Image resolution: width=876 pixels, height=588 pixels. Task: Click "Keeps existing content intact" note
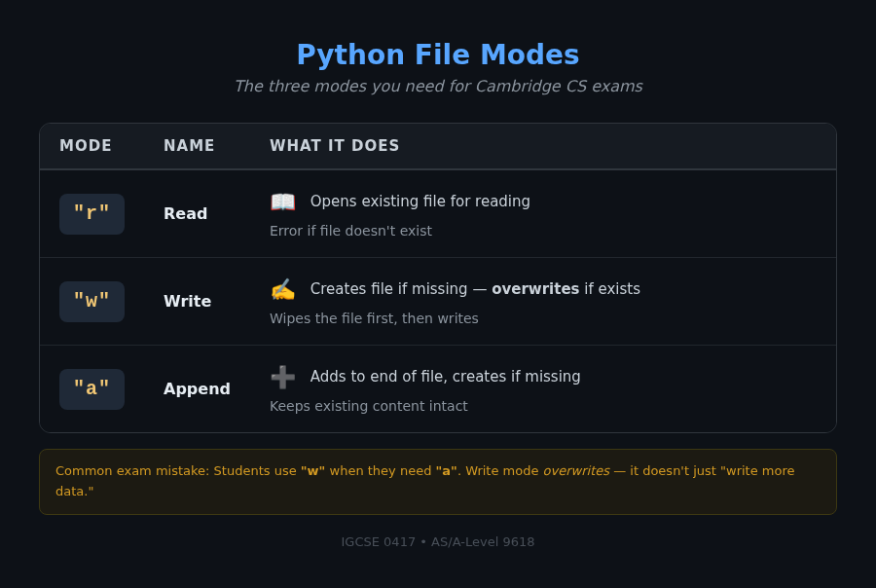coord(369,406)
